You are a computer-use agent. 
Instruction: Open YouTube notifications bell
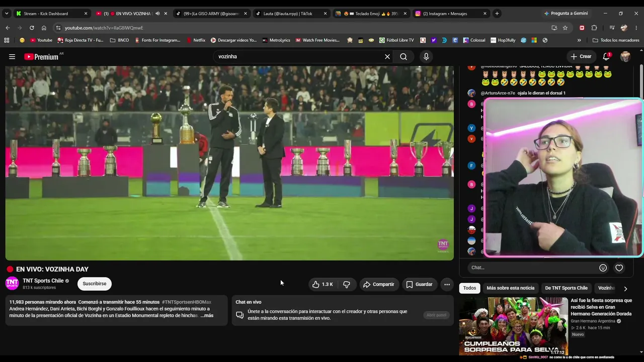606,57
